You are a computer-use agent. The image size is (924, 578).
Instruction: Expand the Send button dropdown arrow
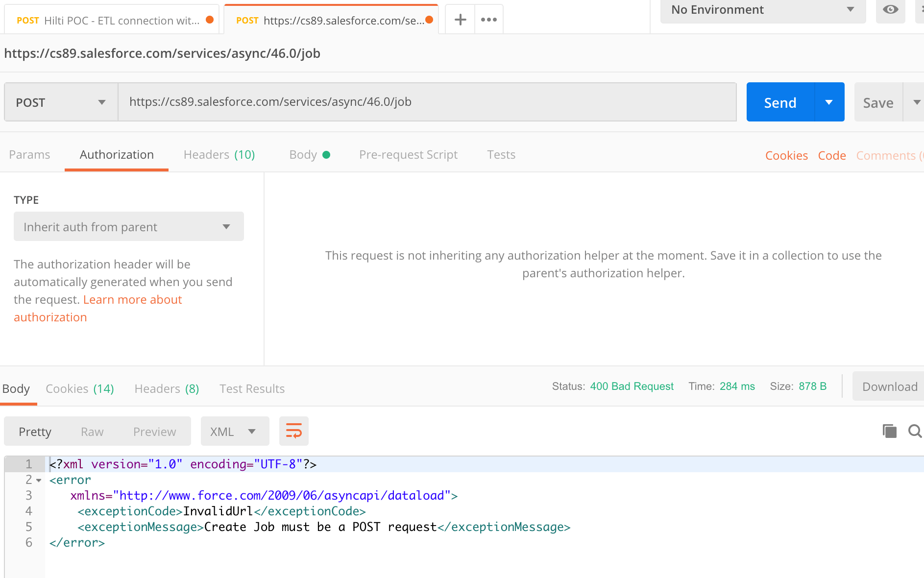click(829, 102)
